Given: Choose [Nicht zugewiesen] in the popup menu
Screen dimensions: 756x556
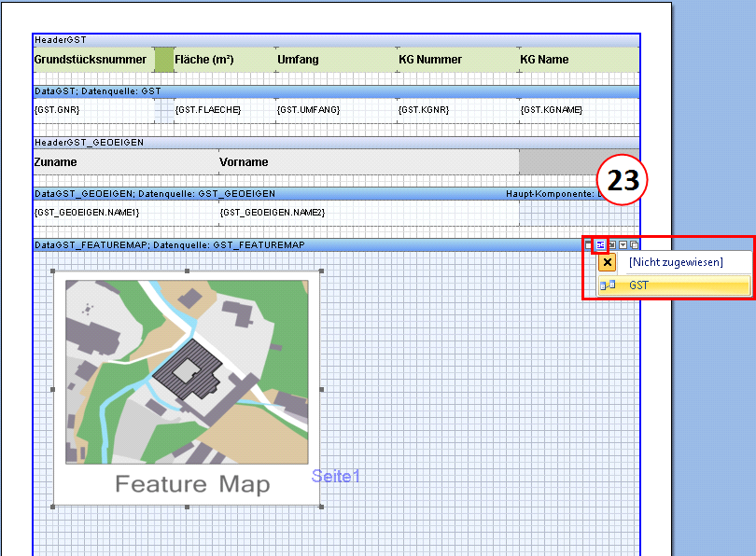Looking at the screenshot, I should [675, 263].
